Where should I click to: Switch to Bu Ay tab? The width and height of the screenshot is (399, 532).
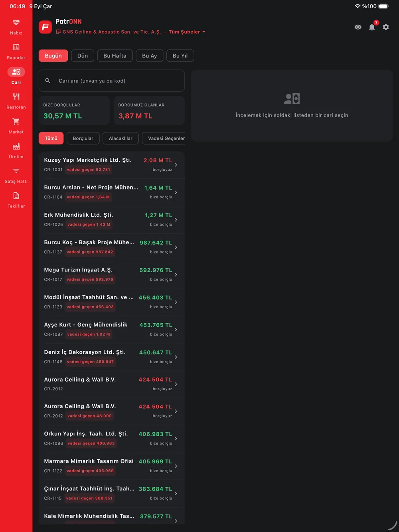tap(150, 56)
